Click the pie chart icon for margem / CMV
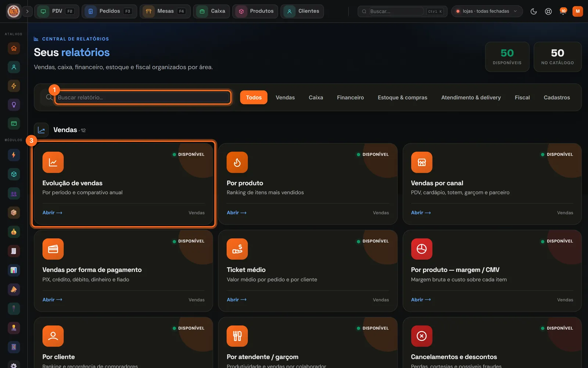588x368 pixels. pos(422,249)
